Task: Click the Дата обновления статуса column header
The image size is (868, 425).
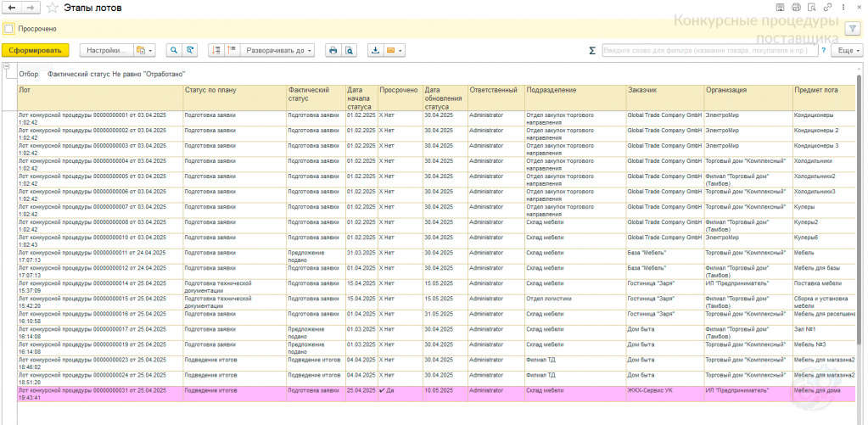Action: [445, 98]
